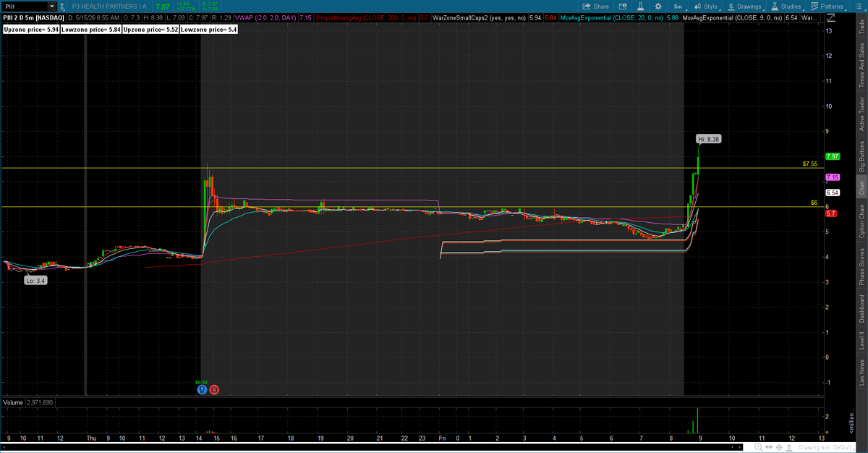The width and height of the screenshot is (868, 453).
Task: Click the P3 HEALTH PARTNERS company name
Action: [x=109, y=7]
